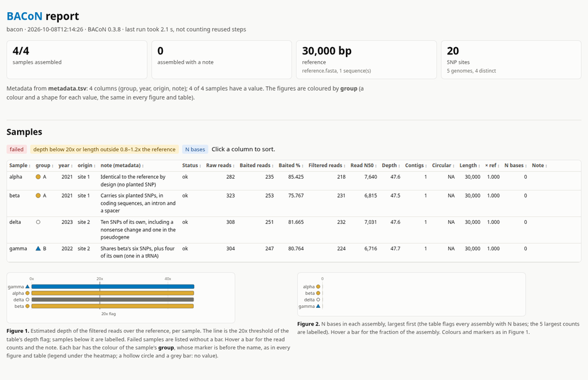The height and width of the screenshot is (380, 588).
Task: Click the yellow depth/length flag legend badge
Action: [x=104, y=149]
